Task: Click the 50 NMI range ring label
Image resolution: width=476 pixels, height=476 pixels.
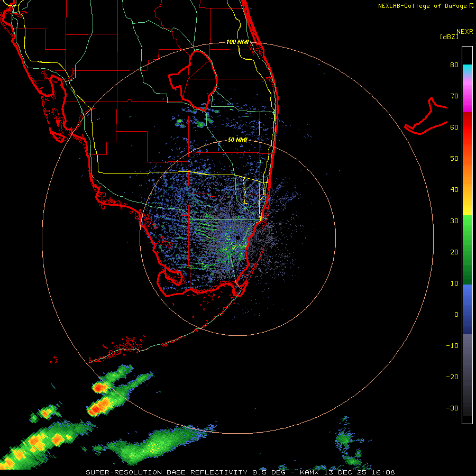Action: [x=237, y=140]
